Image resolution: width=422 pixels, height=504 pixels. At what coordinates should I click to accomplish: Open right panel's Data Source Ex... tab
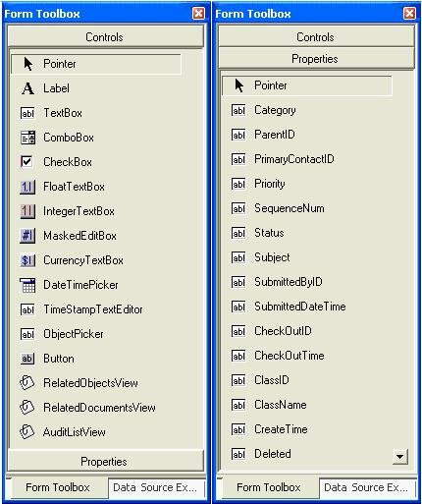367,487
